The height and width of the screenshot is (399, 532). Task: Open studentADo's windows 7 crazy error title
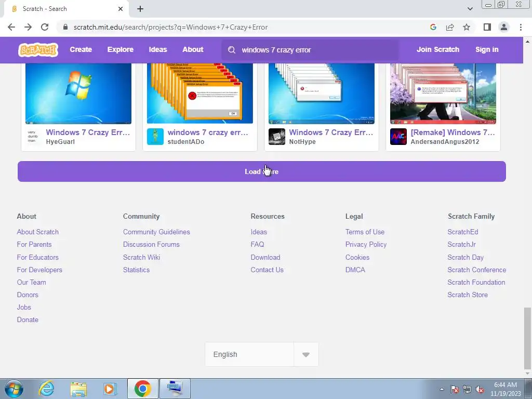[x=208, y=132]
